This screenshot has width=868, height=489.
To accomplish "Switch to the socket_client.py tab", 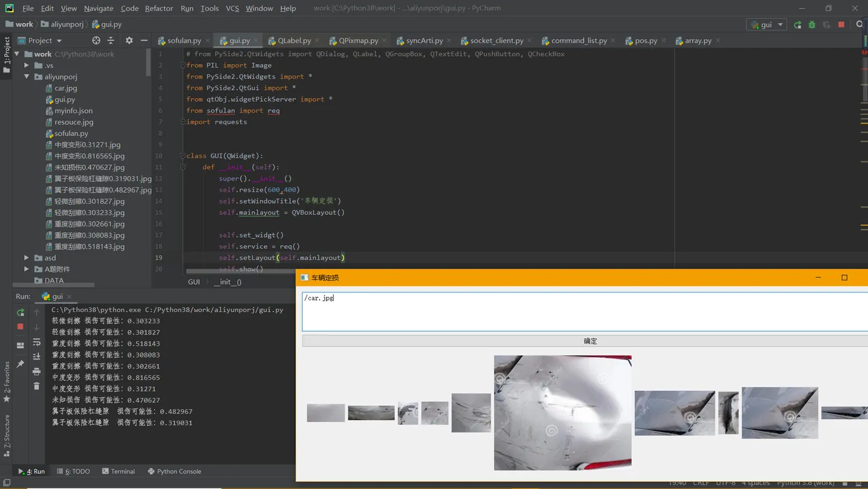I will 497,40.
